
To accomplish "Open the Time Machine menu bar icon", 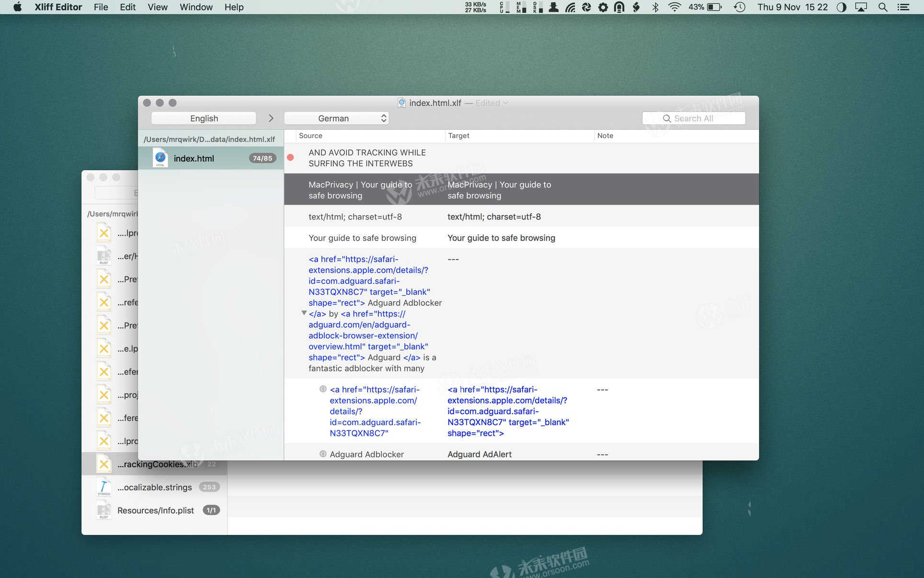I will [739, 7].
